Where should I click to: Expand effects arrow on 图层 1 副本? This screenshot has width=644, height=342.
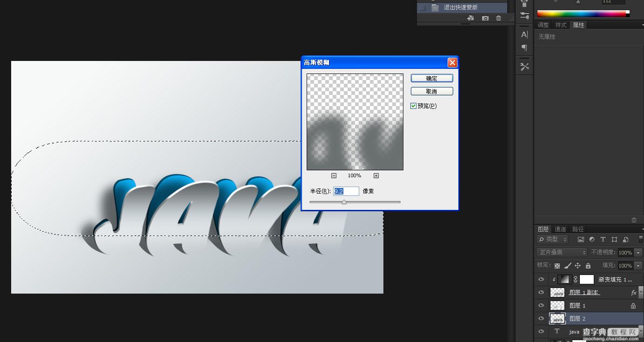click(641, 292)
